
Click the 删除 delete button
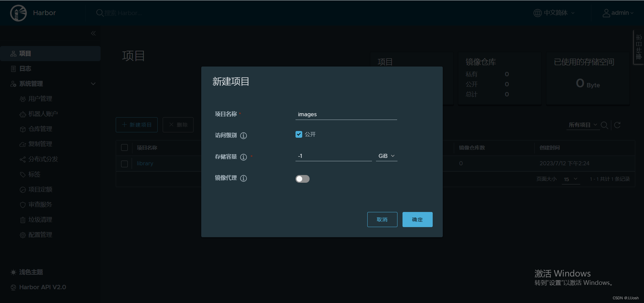pos(178,125)
